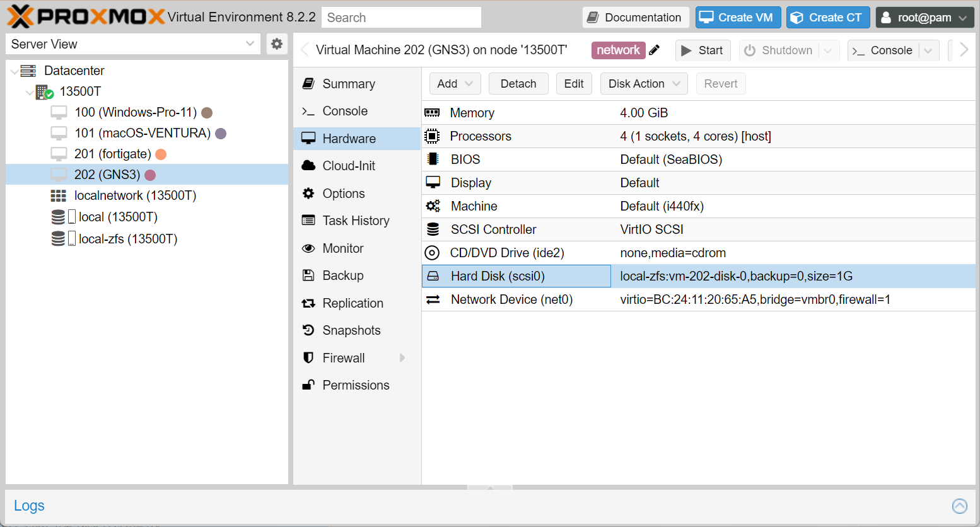980x527 pixels.
Task: Open the Summary tab
Action: 357,84
